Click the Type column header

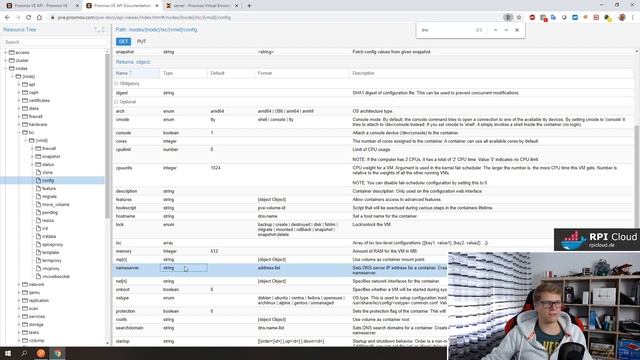183,73
